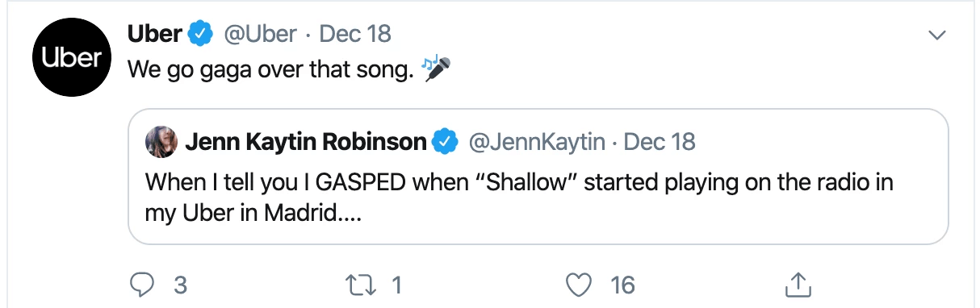Screen dimensions: 980x308
Task: Click the reply speech bubble icon
Action: coord(144,284)
